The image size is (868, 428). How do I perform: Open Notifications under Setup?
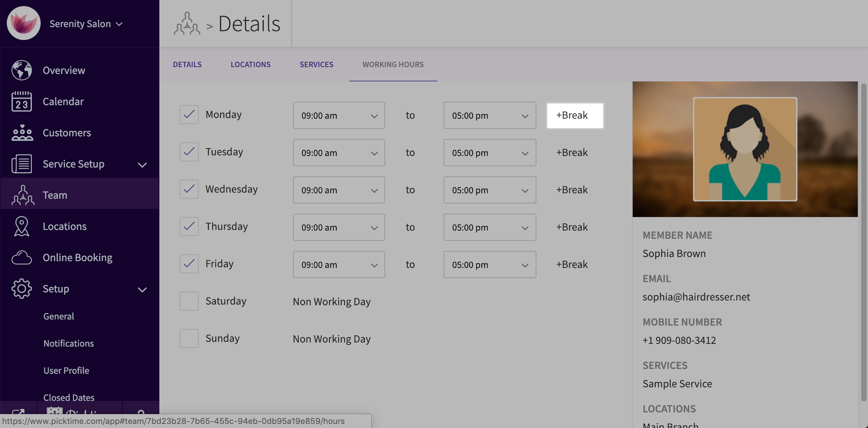point(68,343)
